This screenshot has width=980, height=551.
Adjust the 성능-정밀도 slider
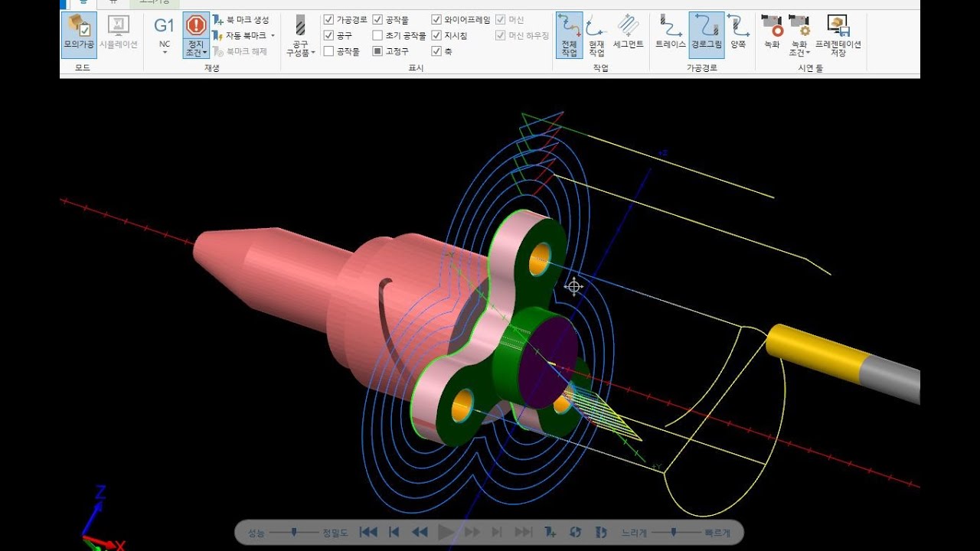294,532
